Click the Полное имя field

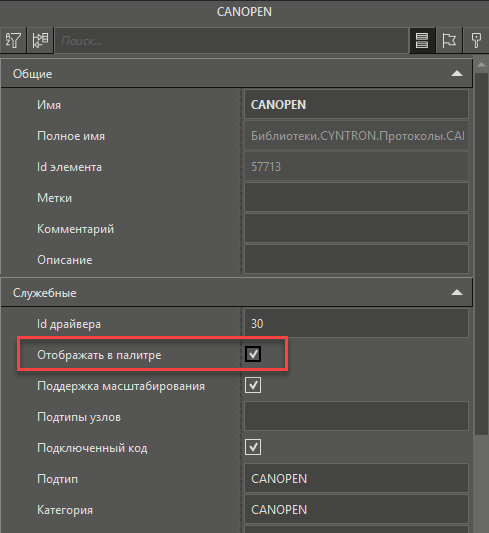pyautogui.click(x=356, y=136)
